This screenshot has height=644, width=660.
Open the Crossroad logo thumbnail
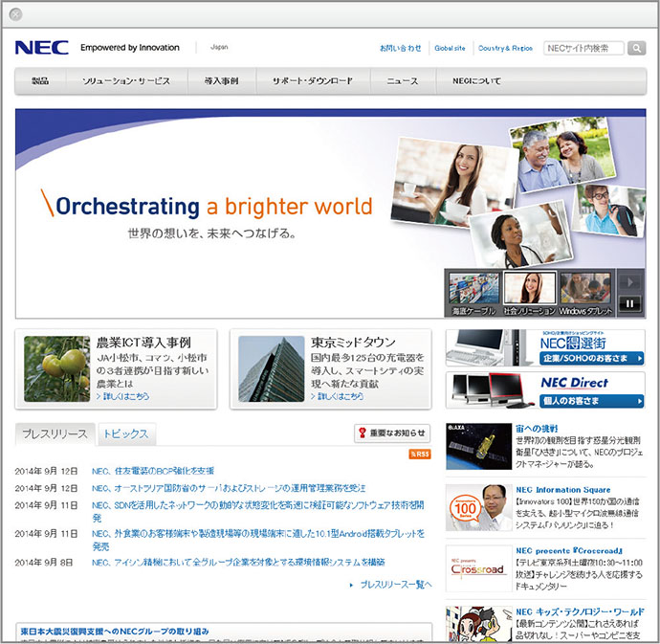click(478, 568)
